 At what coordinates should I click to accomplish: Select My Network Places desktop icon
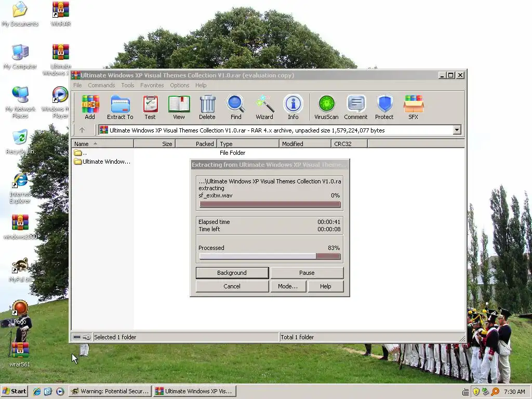20,102
